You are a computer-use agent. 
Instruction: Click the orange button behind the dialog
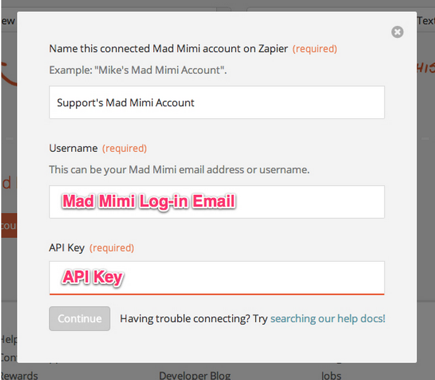[9, 225]
